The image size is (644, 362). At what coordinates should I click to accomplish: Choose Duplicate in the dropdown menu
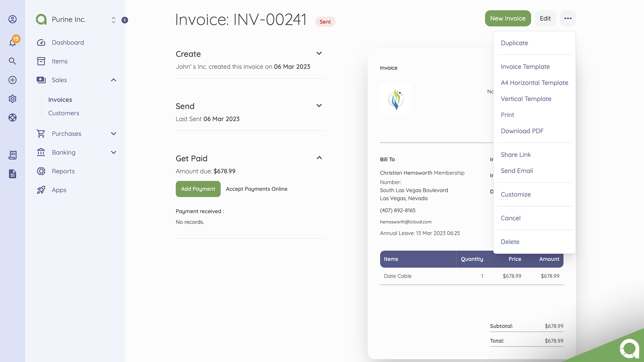coord(514,43)
